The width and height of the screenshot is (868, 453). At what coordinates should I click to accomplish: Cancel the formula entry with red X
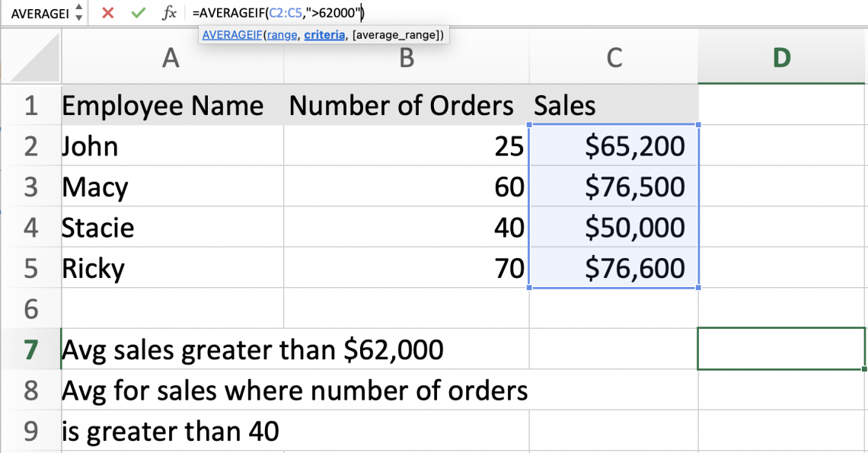coord(107,13)
